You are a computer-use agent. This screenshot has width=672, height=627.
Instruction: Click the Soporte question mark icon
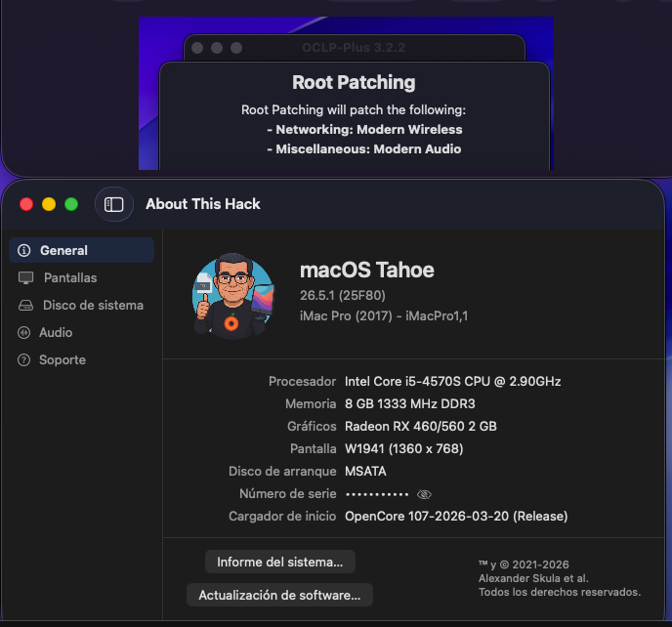(24, 360)
